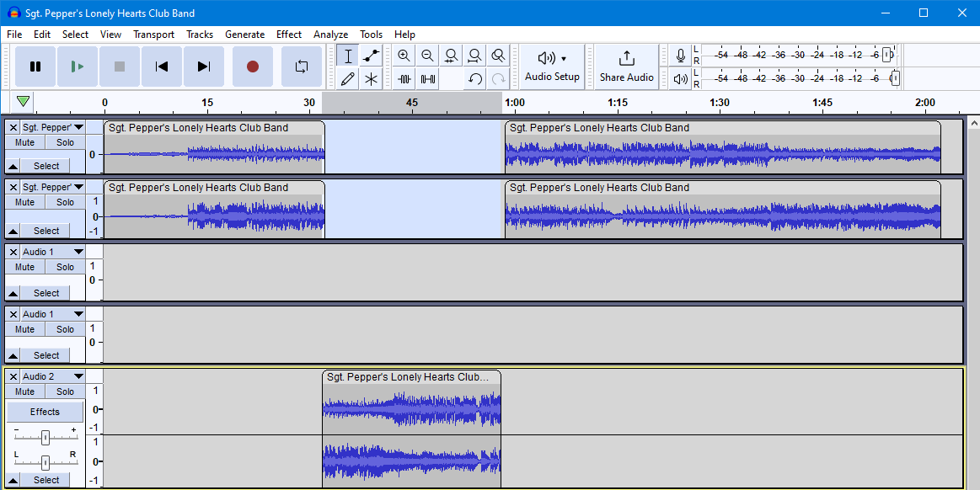This screenshot has width=980, height=490.
Task: Adjust the Audio 2 gain slider
Action: pos(45,436)
